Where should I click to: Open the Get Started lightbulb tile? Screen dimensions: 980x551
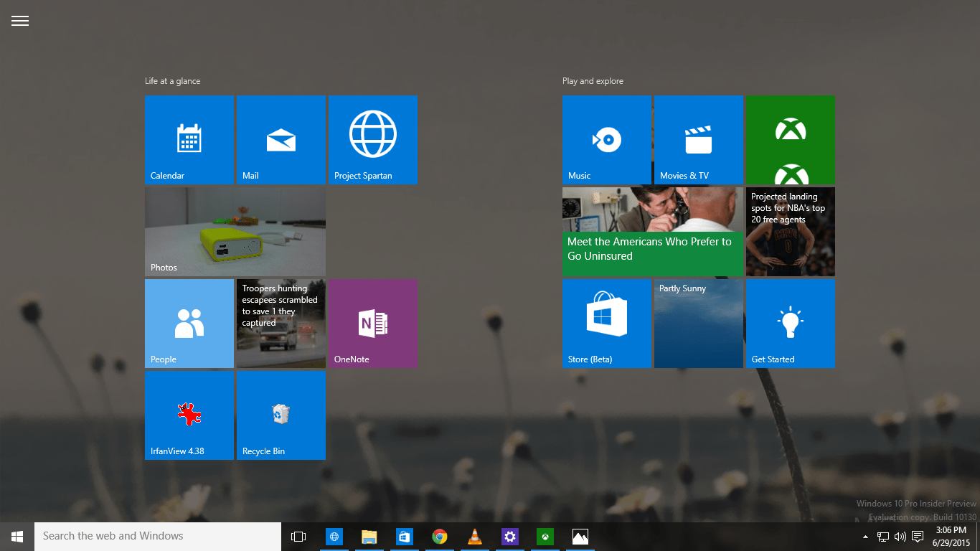tap(791, 324)
